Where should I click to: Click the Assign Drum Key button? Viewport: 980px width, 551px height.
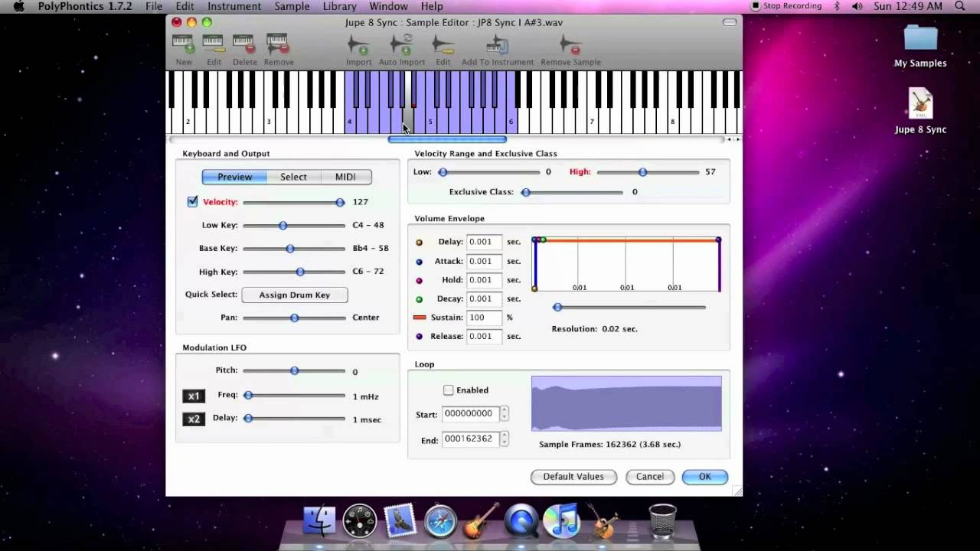click(x=295, y=295)
